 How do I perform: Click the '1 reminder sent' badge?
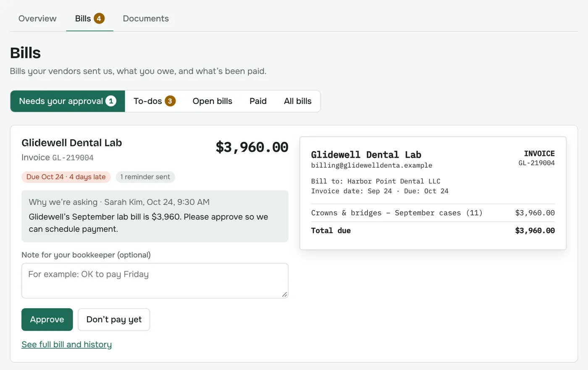pyautogui.click(x=145, y=177)
